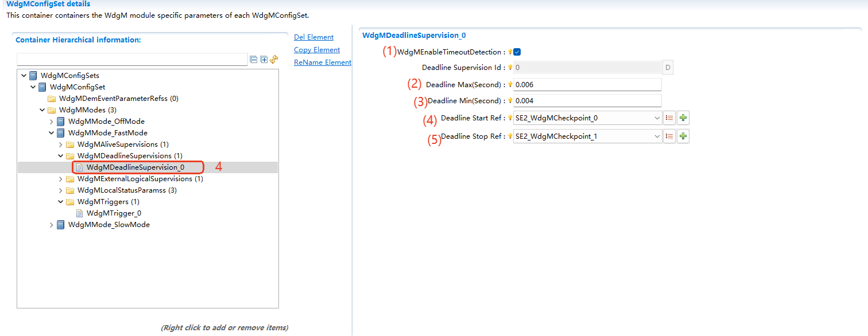Select WdgMTrigger_0 in the tree

[114, 213]
